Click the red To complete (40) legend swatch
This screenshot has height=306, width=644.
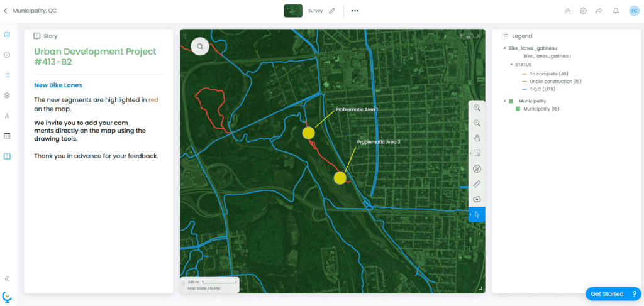525,74
